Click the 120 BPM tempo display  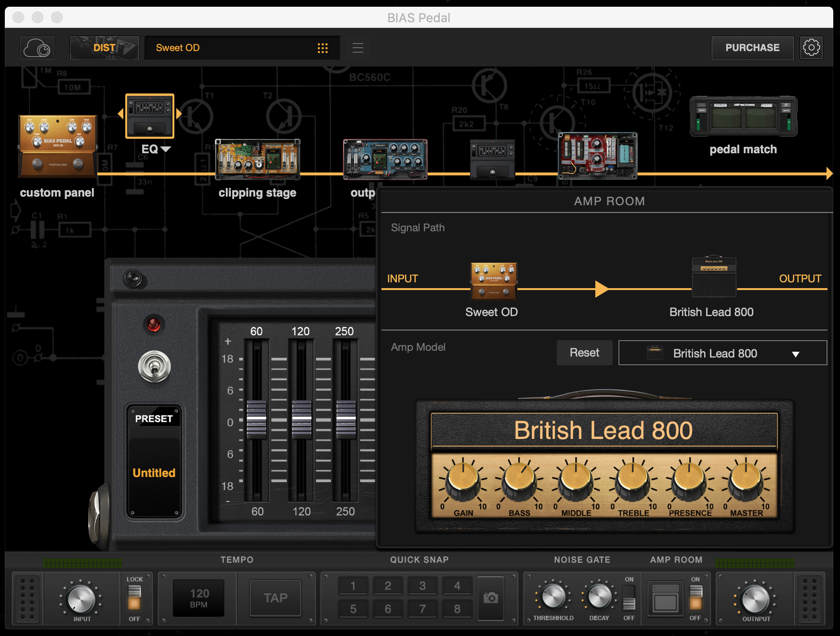click(x=199, y=598)
